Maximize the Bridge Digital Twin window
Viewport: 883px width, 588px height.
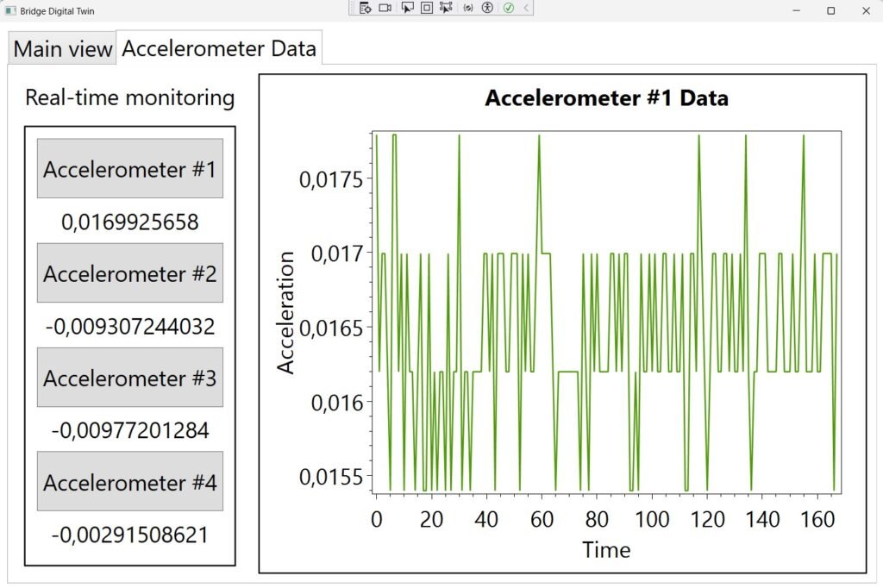[x=830, y=10]
